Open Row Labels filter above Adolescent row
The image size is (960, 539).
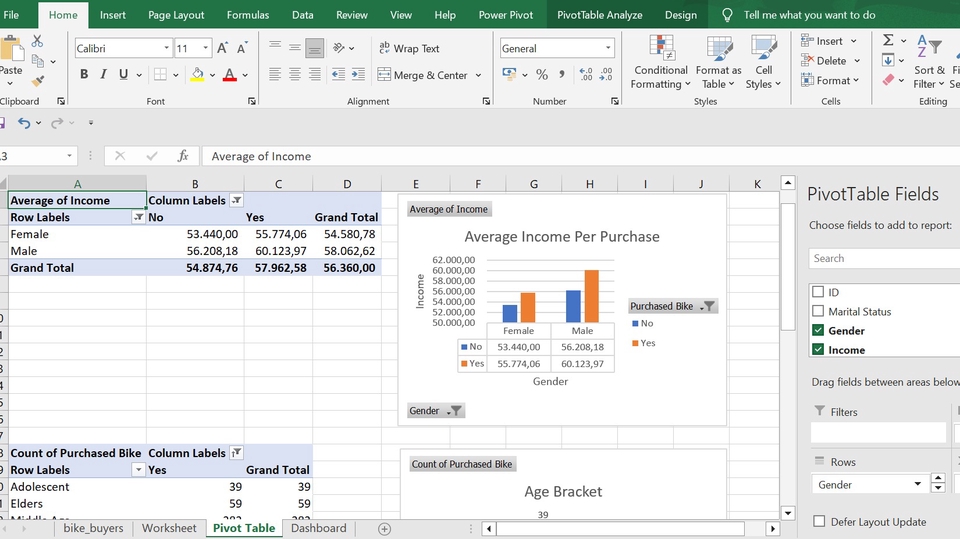coord(138,470)
